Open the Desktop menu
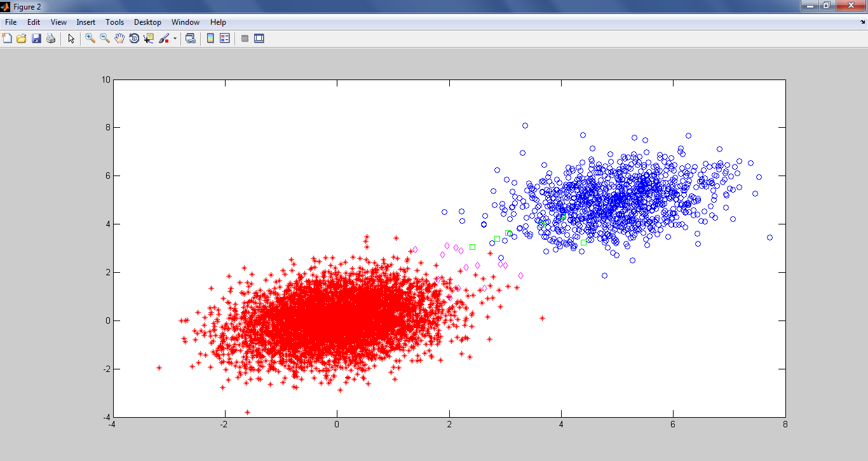The height and width of the screenshot is (461, 868). tap(147, 22)
